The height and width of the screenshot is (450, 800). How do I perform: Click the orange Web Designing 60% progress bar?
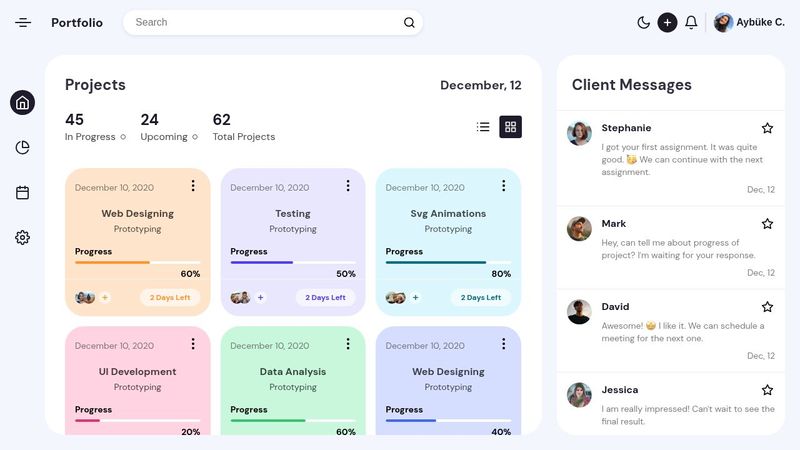click(138, 262)
